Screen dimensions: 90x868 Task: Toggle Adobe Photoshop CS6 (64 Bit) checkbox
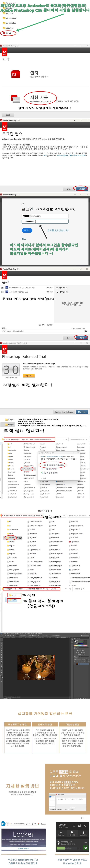click(x=3, y=287)
